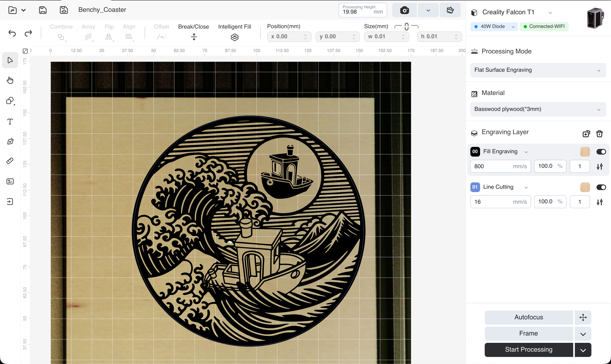
Task: Click the Offset tool
Action: coord(161,32)
